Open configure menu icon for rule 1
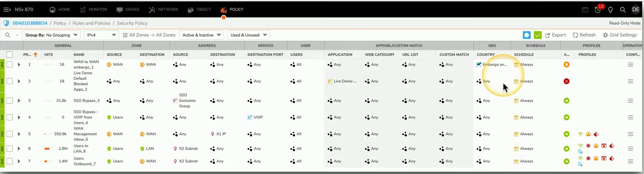644x174 pixels. [630, 64]
